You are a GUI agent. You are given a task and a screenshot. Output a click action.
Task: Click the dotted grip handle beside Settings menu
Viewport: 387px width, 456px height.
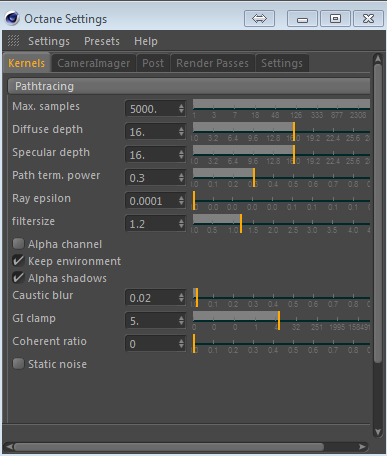coord(14,41)
